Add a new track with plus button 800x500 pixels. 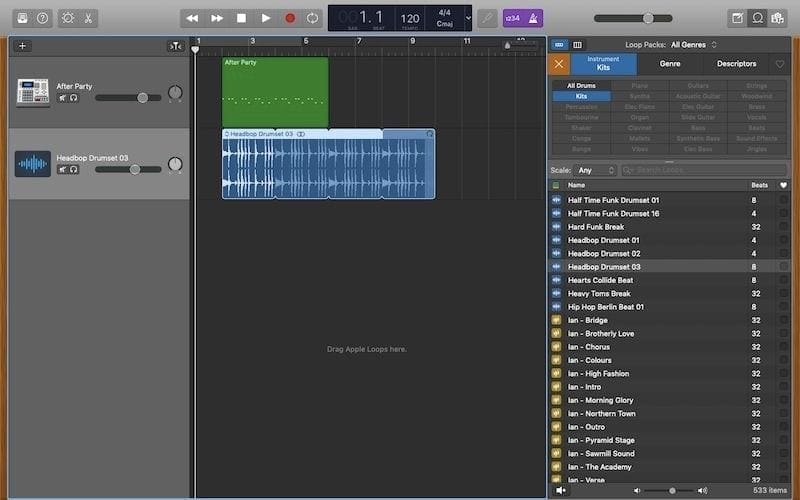pos(22,46)
